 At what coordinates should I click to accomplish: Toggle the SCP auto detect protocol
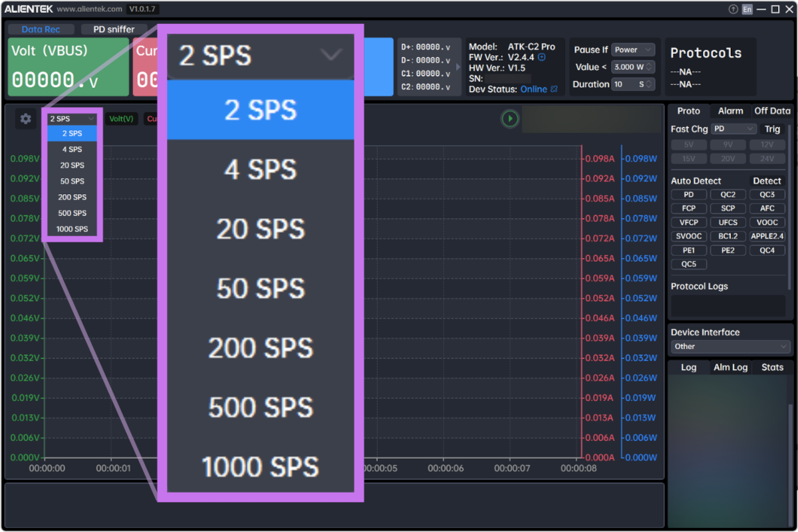point(728,209)
